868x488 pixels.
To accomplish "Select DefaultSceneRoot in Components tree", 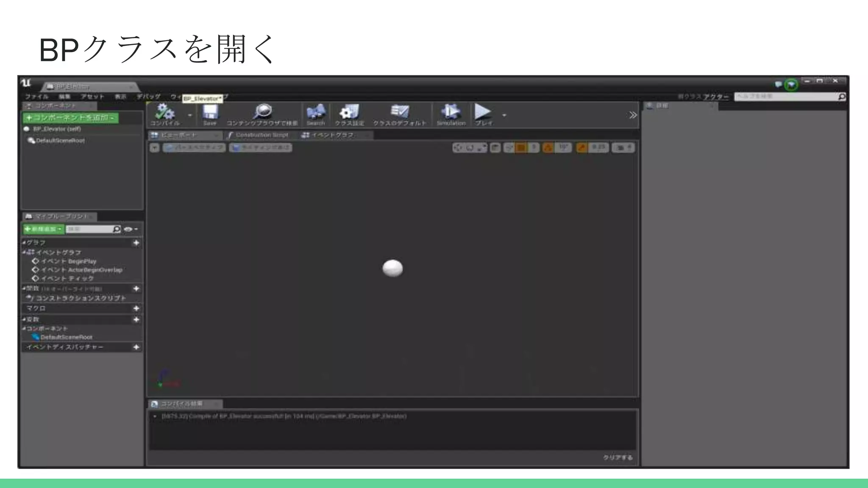I will [60, 141].
